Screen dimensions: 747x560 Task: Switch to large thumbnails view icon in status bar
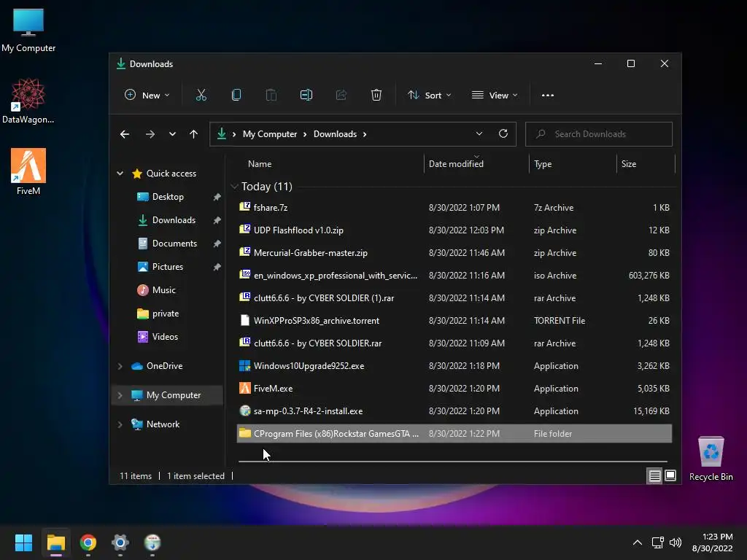coord(670,475)
